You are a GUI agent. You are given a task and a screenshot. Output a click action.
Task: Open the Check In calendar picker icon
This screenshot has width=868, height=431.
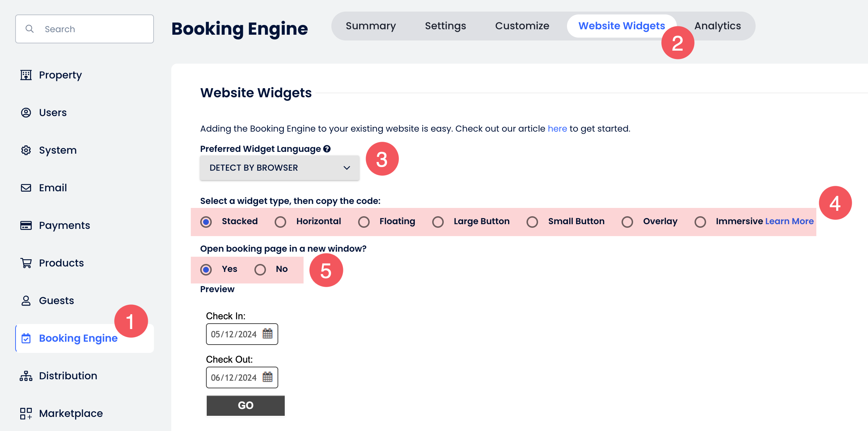(267, 334)
